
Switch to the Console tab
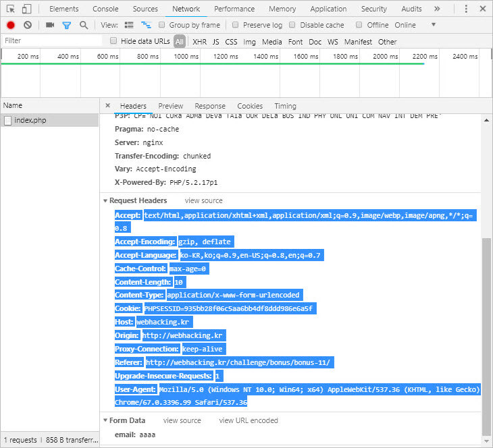(105, 9)
